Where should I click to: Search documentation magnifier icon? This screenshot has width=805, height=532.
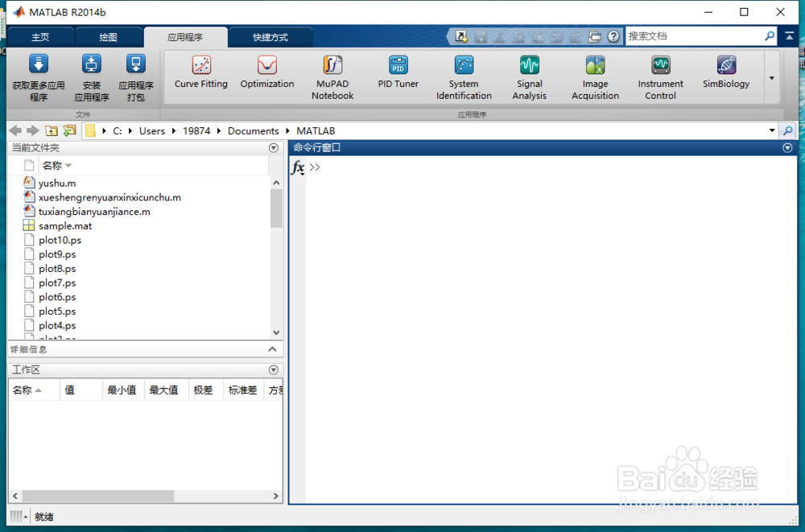tap(769, 36)
